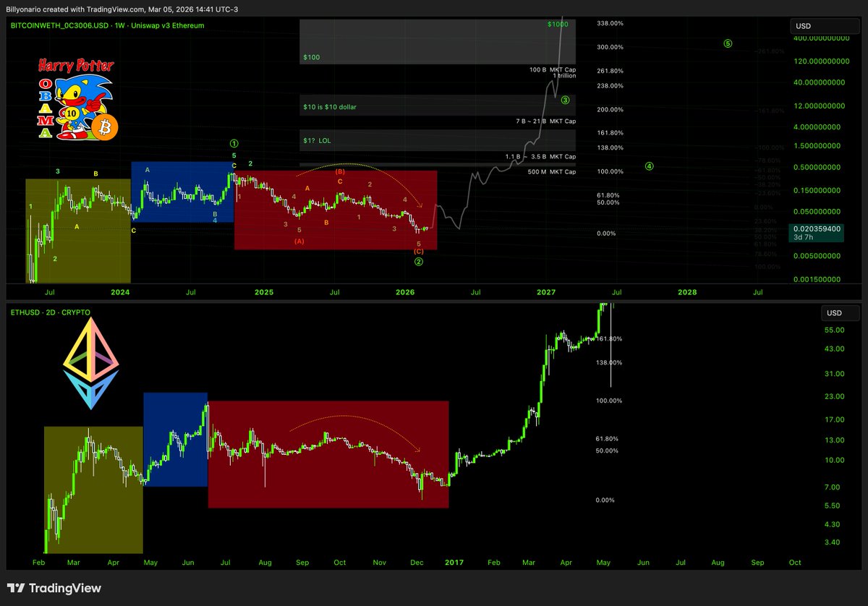Click the 43.00 value on ETHUSD price axis

click(x=834, y=349)
